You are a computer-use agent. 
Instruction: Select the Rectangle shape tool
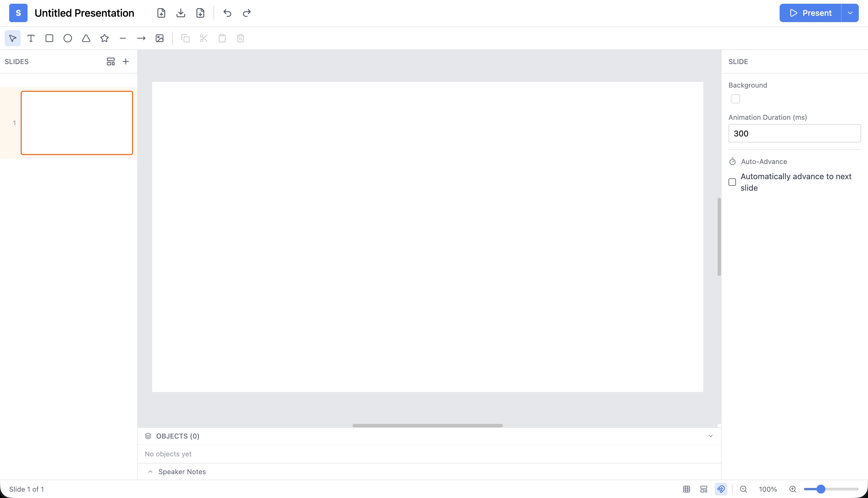[x=50, y=38]
